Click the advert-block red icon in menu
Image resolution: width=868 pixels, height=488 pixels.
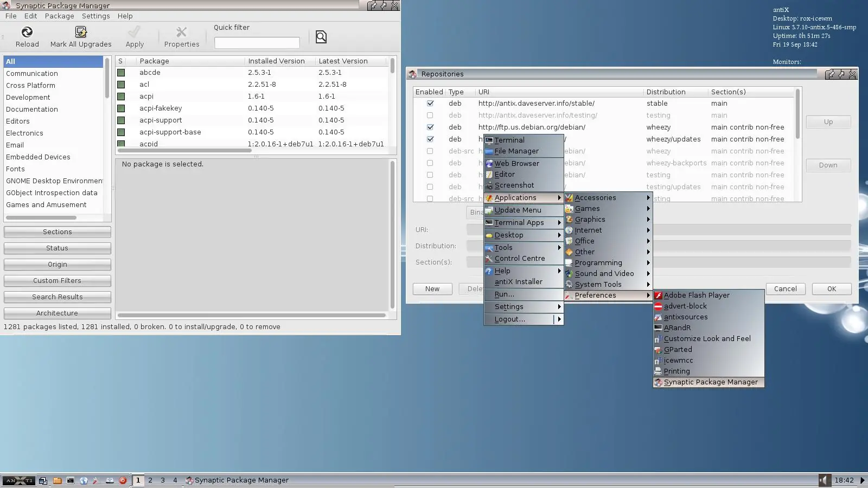click(658, 306)
